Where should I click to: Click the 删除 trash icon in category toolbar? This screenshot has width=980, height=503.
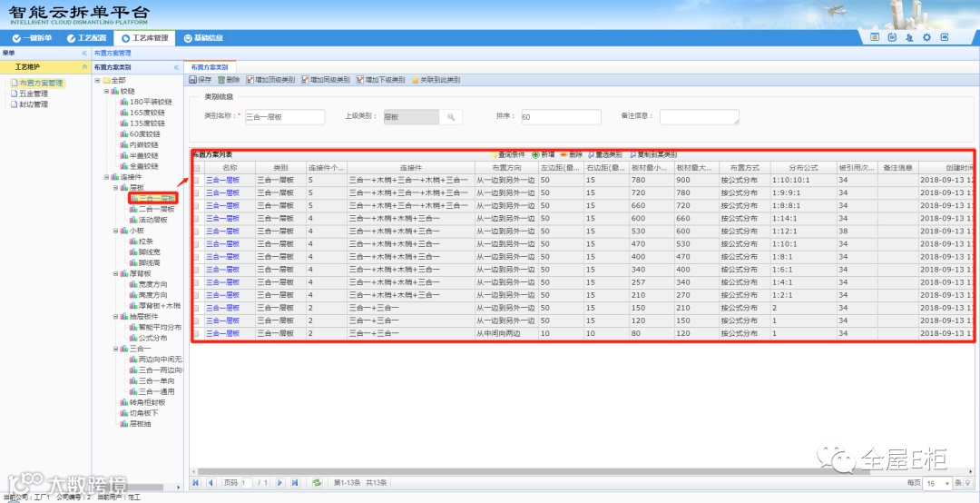click(x=221, y=80)
